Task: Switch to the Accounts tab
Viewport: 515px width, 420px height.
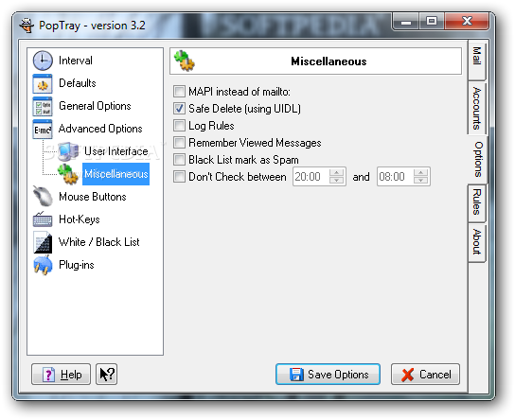Action: (x=476, y=108)
